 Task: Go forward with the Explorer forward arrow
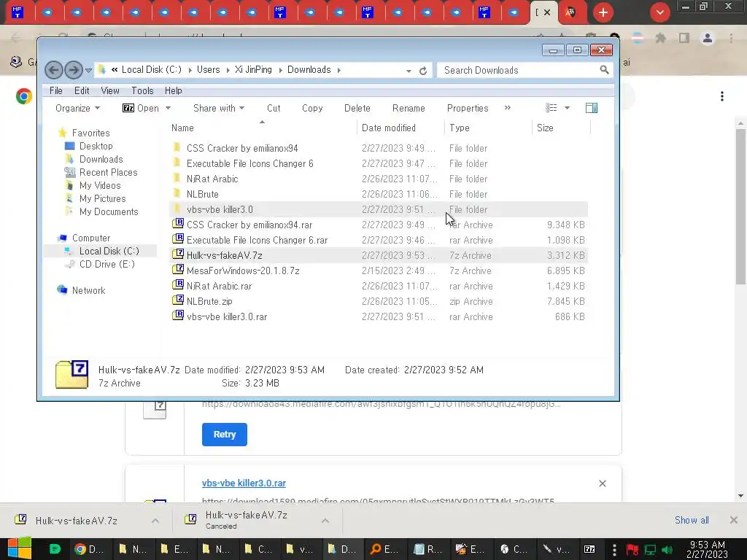pyautogui.click(x=74, y=71)
